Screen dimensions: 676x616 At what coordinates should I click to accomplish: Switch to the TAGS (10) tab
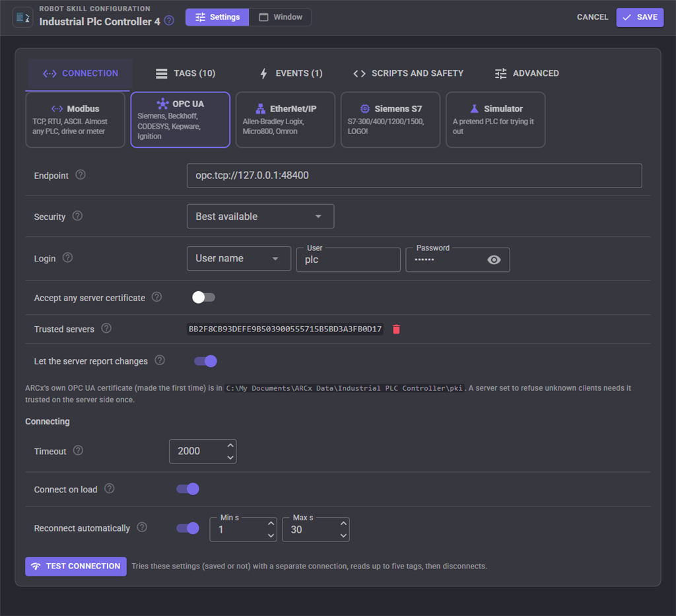point(186,73)
